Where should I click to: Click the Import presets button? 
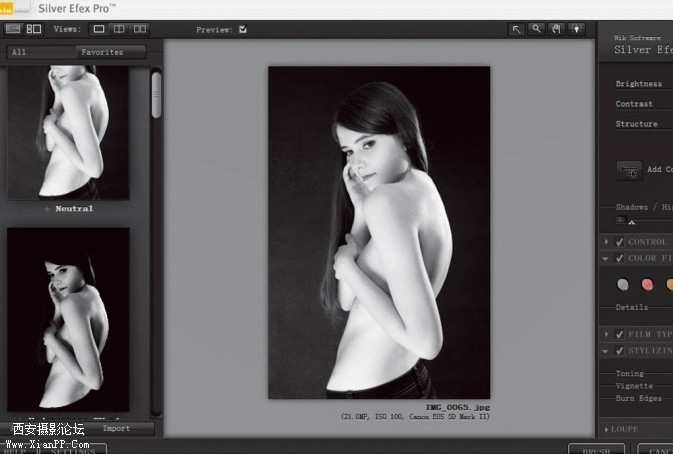click(116, 428)
